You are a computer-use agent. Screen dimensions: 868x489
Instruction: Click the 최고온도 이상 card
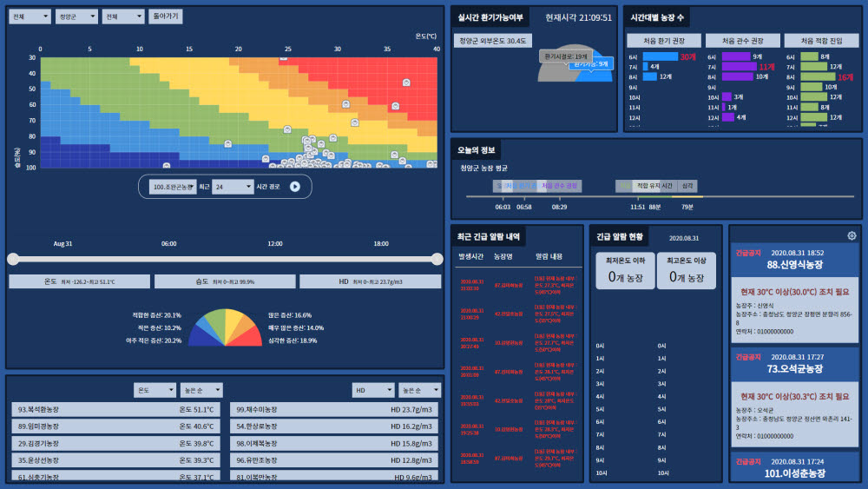tap(686, 271)
